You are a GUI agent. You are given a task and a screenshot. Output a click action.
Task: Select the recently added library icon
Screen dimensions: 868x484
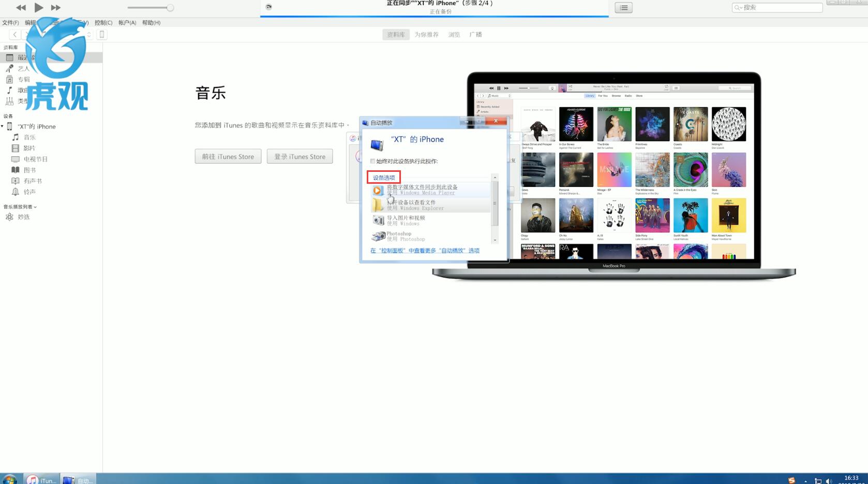(x=9, y=57)
